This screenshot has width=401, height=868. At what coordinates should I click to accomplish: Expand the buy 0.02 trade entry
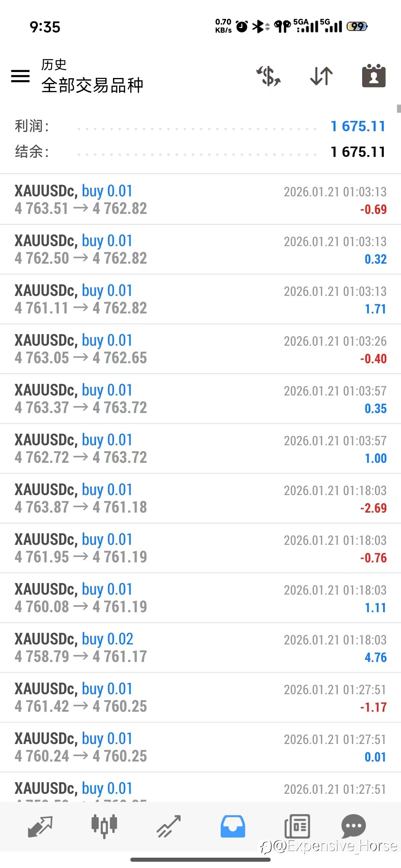pos(200,648)
